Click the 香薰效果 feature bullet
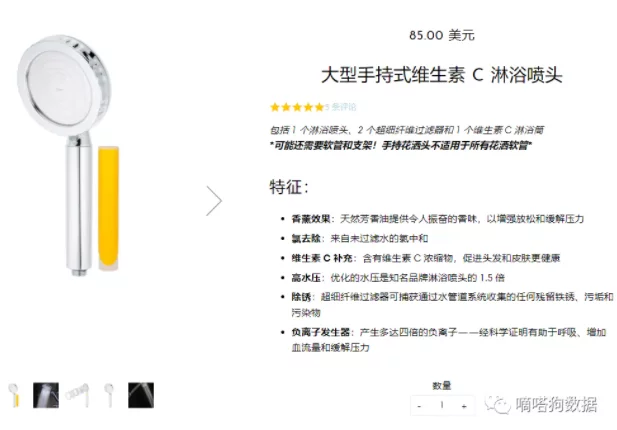Image resolution: width=617 pixels, height=430 pixels. 438,219
